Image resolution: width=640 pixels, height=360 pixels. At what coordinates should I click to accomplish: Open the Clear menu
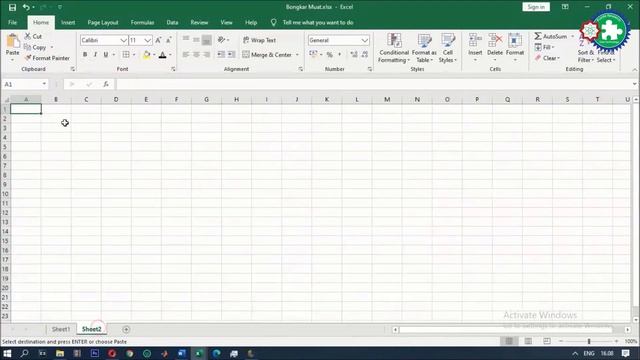pos(547,58)
